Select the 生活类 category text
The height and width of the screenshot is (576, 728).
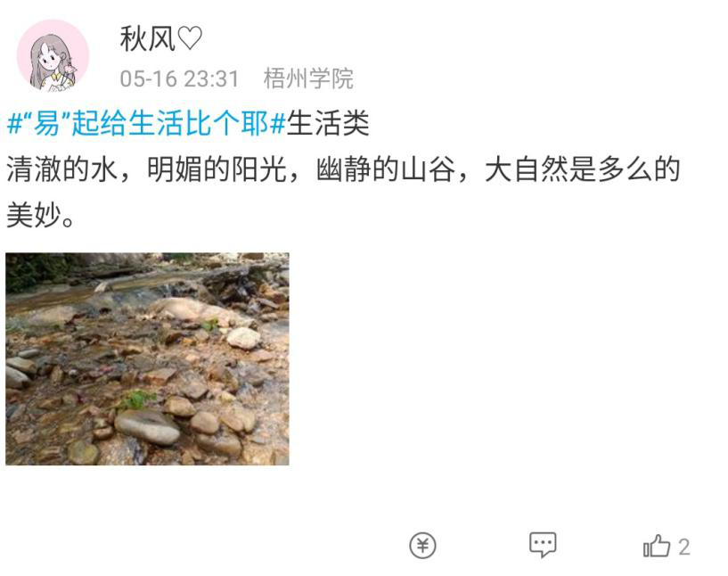(328, 123)
